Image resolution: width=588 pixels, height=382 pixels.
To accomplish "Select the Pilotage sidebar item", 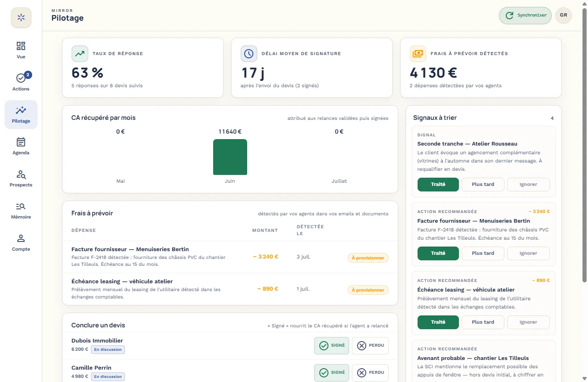I will pos(21,114).
